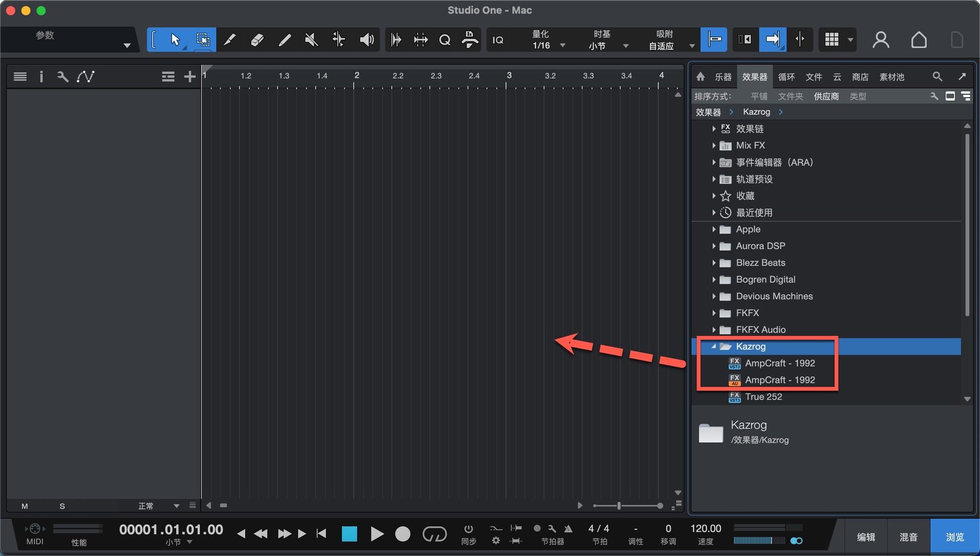Click the Add Track plus icon
The height and width of the screenshot is (556, 980).
[x=190, y=77]
